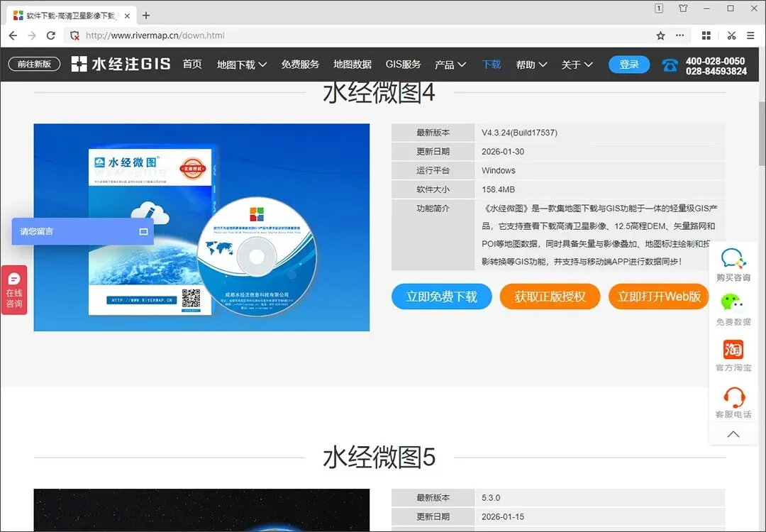The height and width of the screenshot is (532, 766).
Task: Expand the 请您留言 message box icon
Action: [143, 231]
